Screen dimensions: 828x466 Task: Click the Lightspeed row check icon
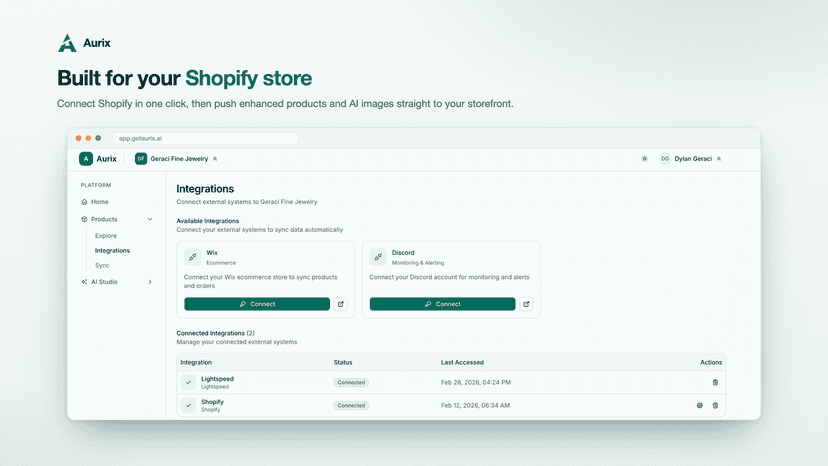click(x=189, y=382)
